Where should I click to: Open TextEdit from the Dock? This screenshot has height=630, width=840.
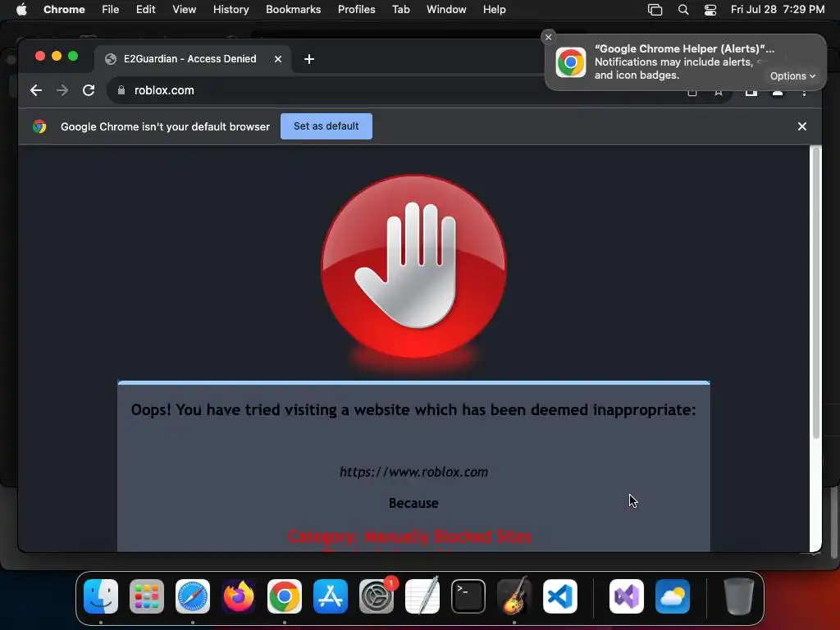(422, 596)
